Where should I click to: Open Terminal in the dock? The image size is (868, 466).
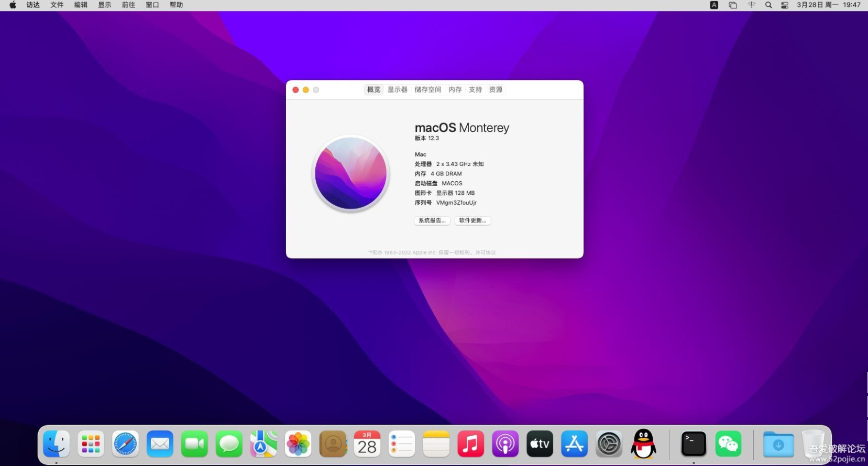point(694,444)
